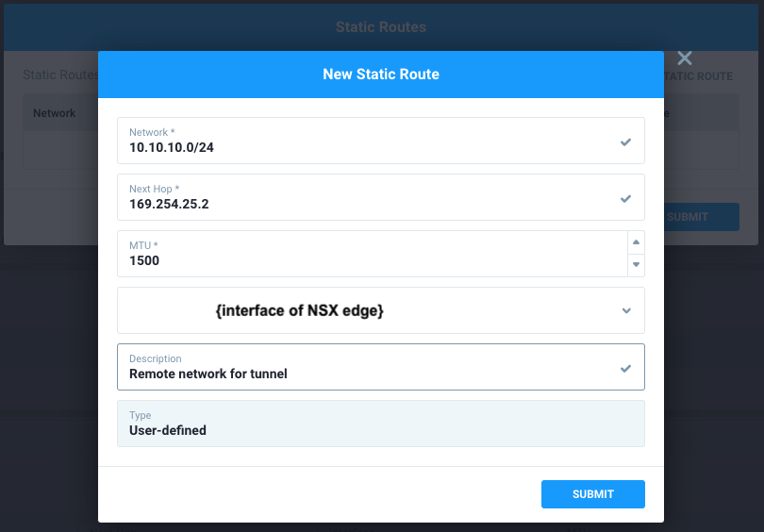This screenshot has width=764, height=532.
Task: Click the background Static Routes Submit button
Action: pyautogui.click(x=700, y=217)
